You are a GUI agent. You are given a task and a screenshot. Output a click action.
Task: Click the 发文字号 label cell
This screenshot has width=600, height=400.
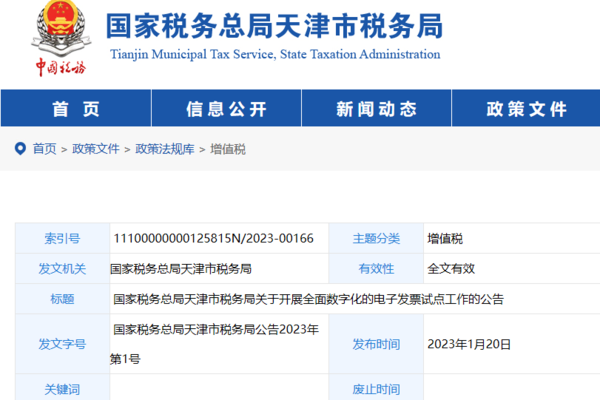coord(62,344)
